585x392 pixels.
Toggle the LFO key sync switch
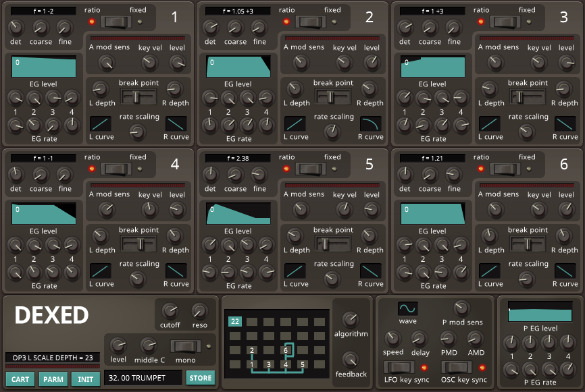pyautogui.click(x=399, y=367)
